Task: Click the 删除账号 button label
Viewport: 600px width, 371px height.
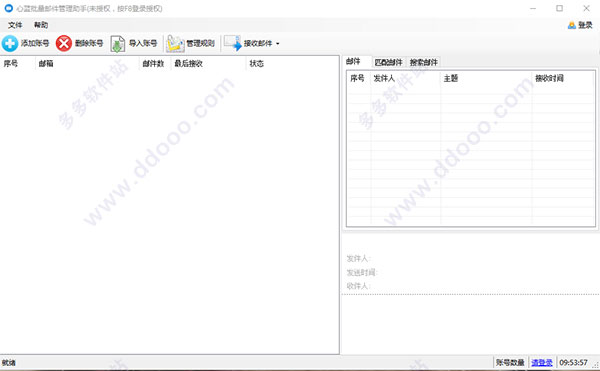Action: 89,43
